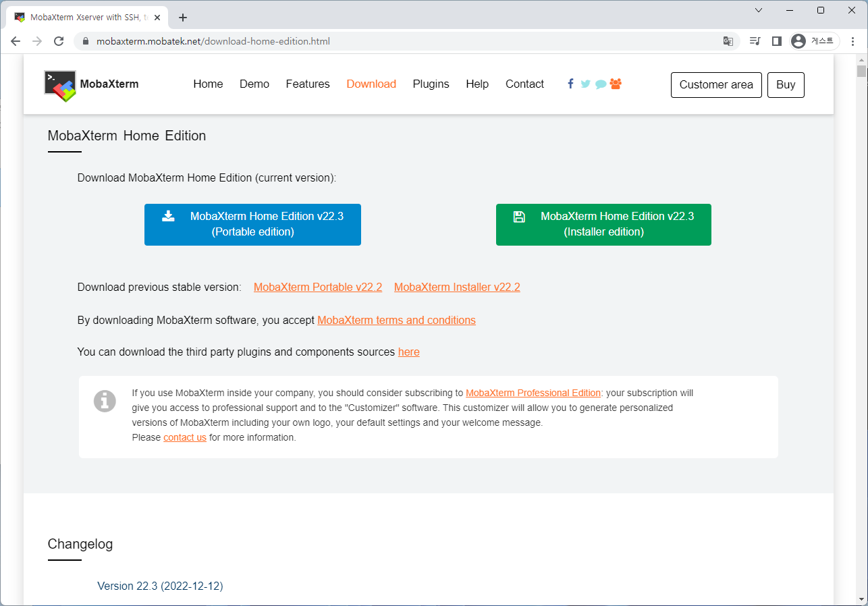Open the media controls icon in the toolbar
Screen dimensions: 868x606
coord(755,41)
